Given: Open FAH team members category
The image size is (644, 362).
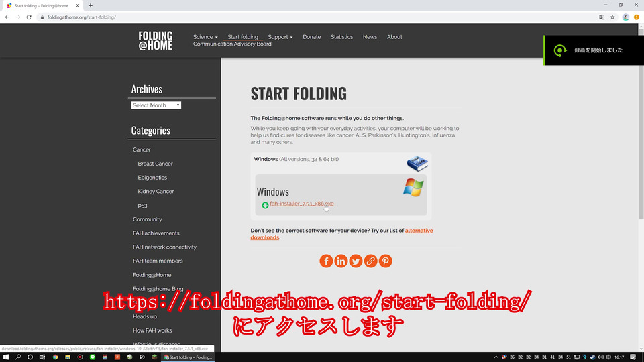Looking at the screenshot, I should pyautogui.click(x=158, y=261).
